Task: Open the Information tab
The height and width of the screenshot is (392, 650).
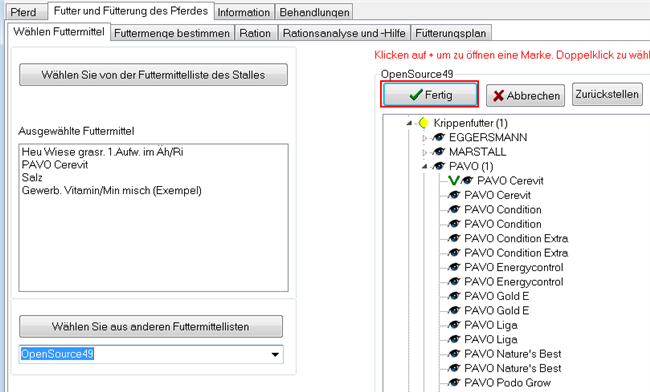Action: coord(244,12)
